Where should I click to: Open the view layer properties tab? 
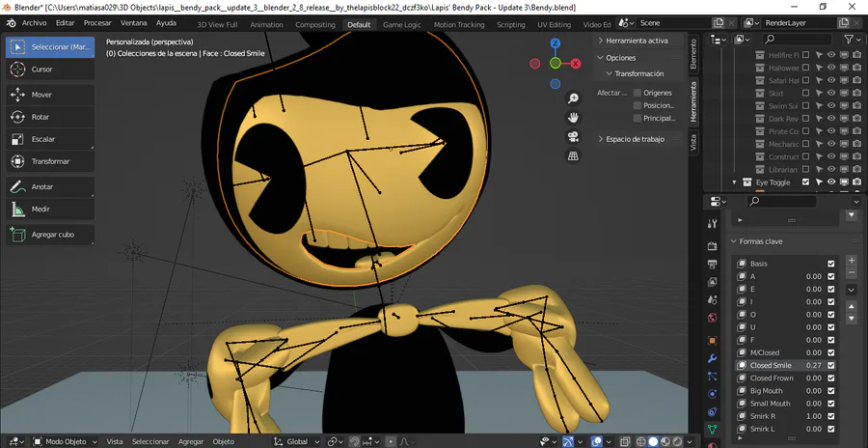[x=713, y=282]
